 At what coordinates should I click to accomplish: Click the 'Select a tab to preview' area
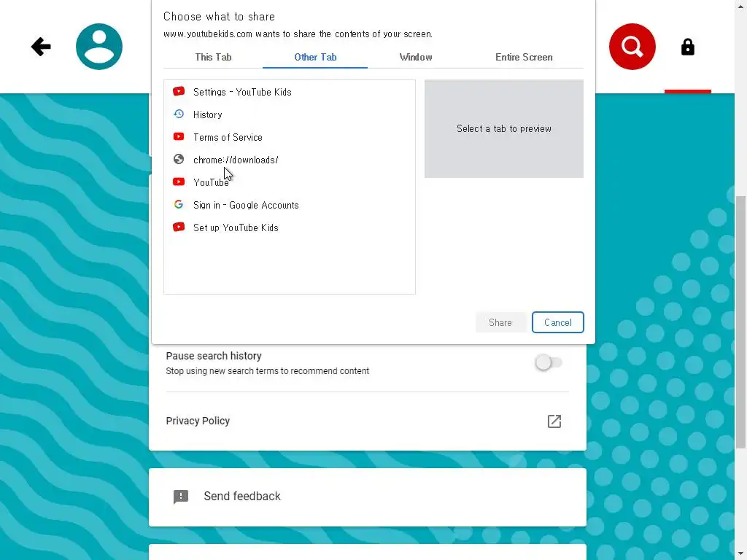pos(503,128)
